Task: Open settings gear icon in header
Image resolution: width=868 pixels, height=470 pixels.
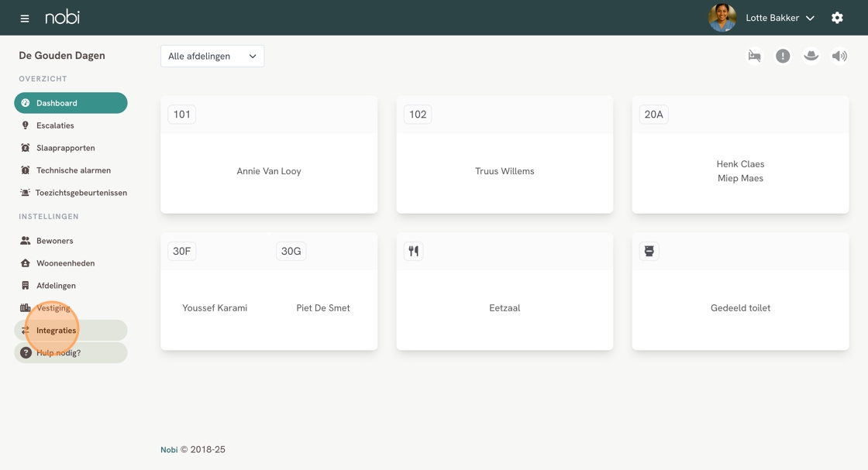Action: pos(837,18)
